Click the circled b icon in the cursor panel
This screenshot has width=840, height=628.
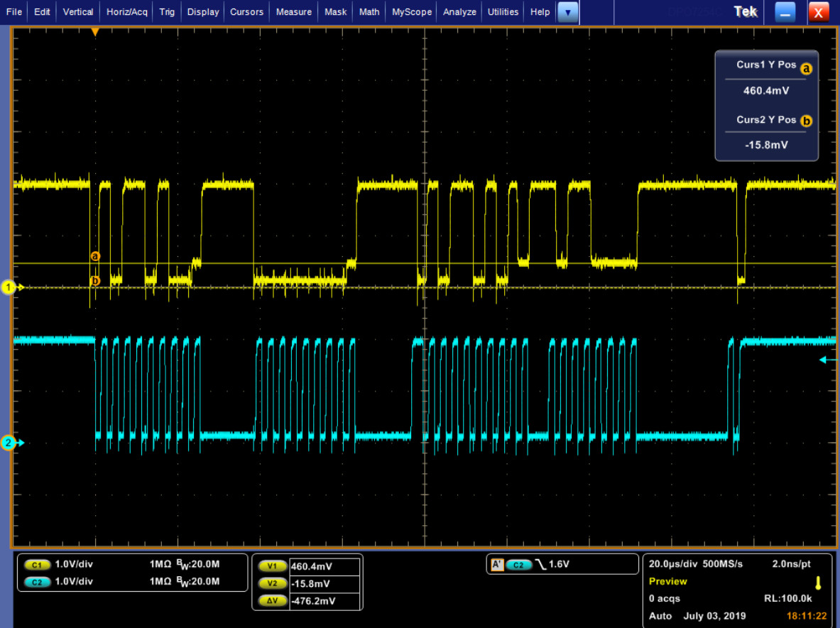(x=806, y=121)
